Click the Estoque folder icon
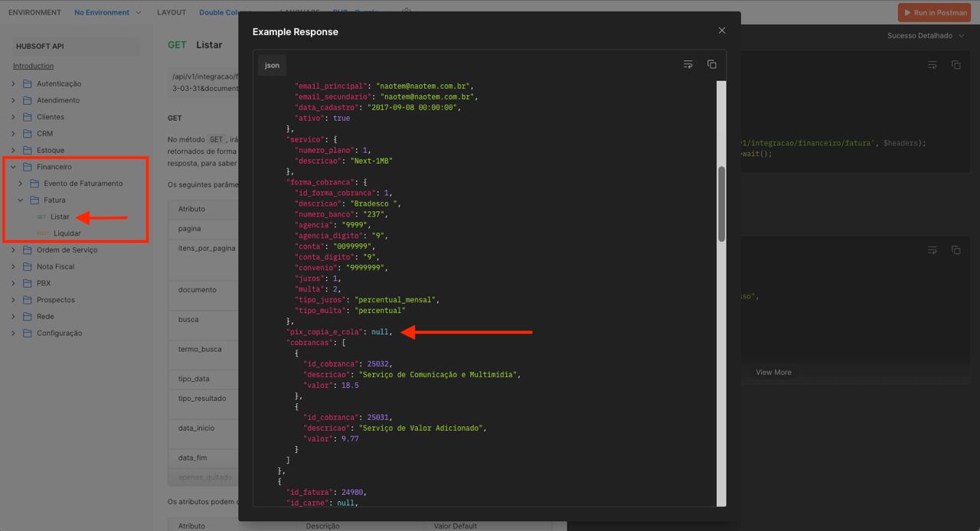The image size is (980, 531). 28,150
